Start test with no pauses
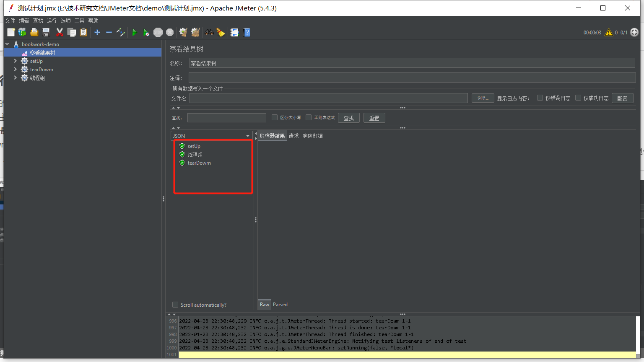 point(146,32)
